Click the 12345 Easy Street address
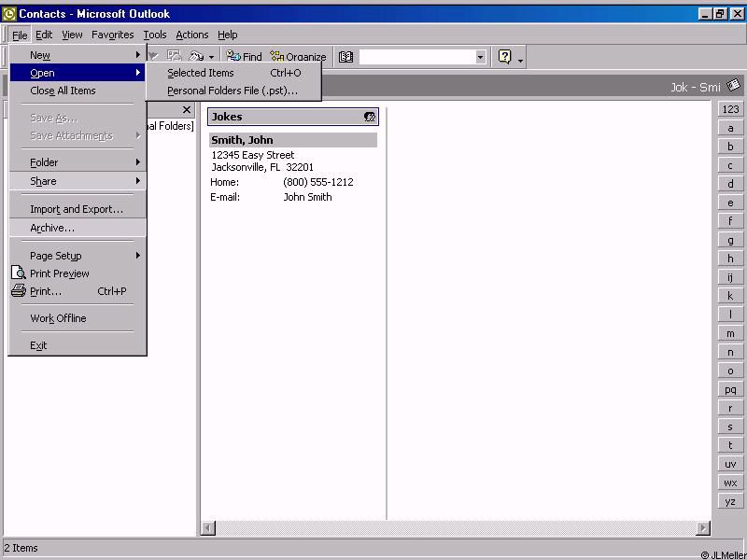 pos(252,155)
